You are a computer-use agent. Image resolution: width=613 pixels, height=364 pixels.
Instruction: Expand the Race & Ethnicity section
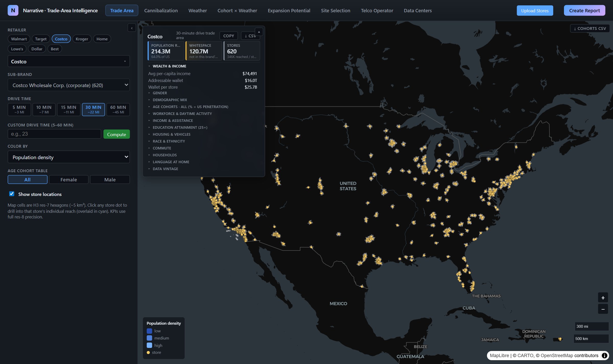point(169,141)
